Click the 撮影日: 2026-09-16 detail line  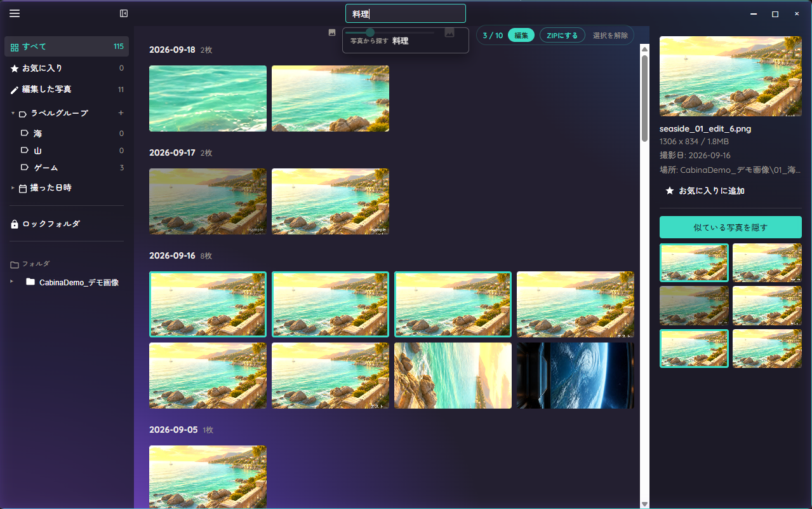point(695,156)
